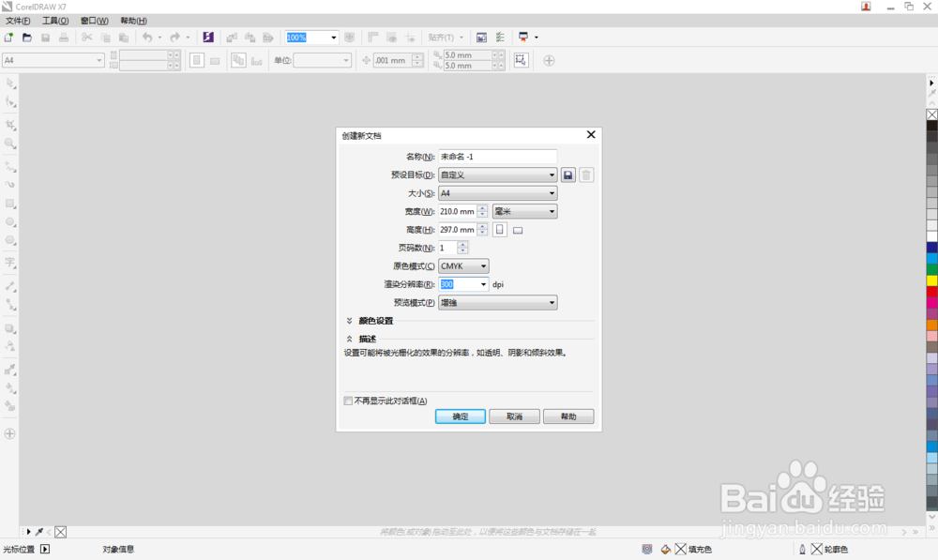Screen dimensions: 938x560
Task: Open the 工具 menu
Action: tap(53, 20)
